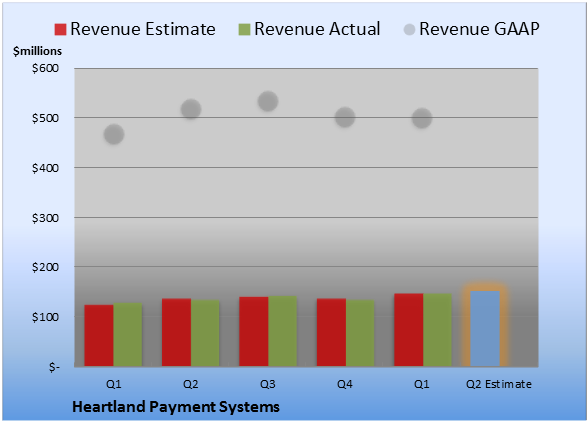
Task: Click the $300 axis label
Action: (45, 218)
